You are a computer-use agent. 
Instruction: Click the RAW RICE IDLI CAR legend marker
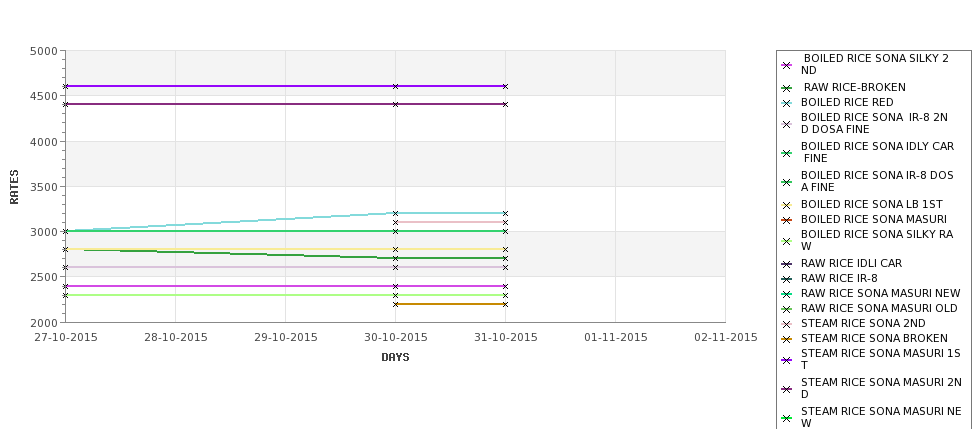coord(787,264)
